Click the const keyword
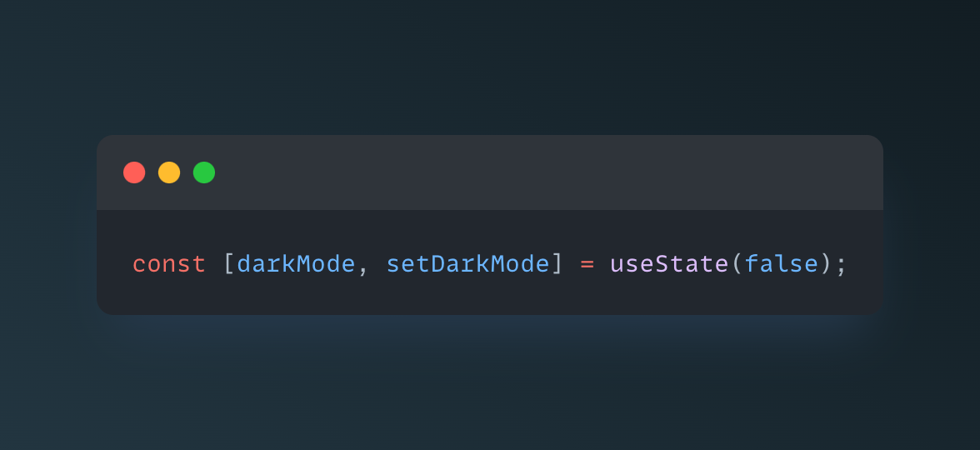 tap(168, 264)
